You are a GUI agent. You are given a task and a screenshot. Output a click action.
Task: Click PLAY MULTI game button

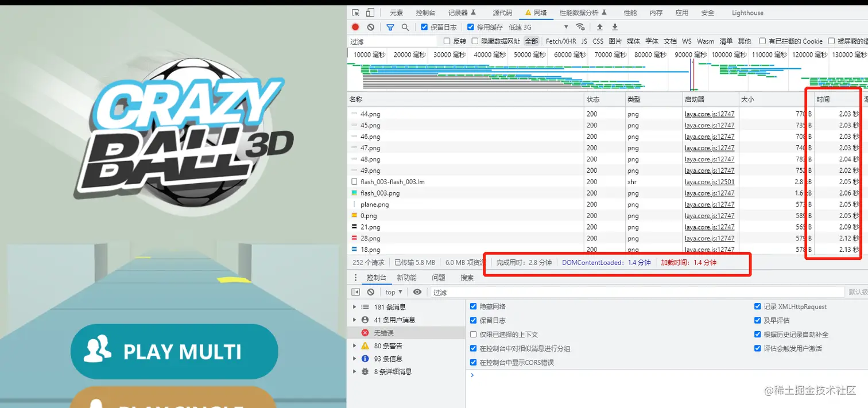coord(174,351)
